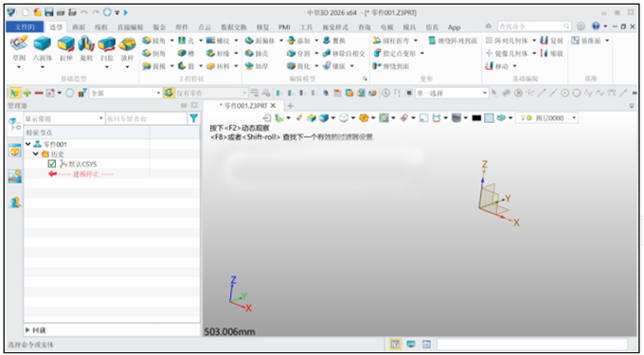Uncheck the 默认CSYS checkbox

(x=52, y=164)
